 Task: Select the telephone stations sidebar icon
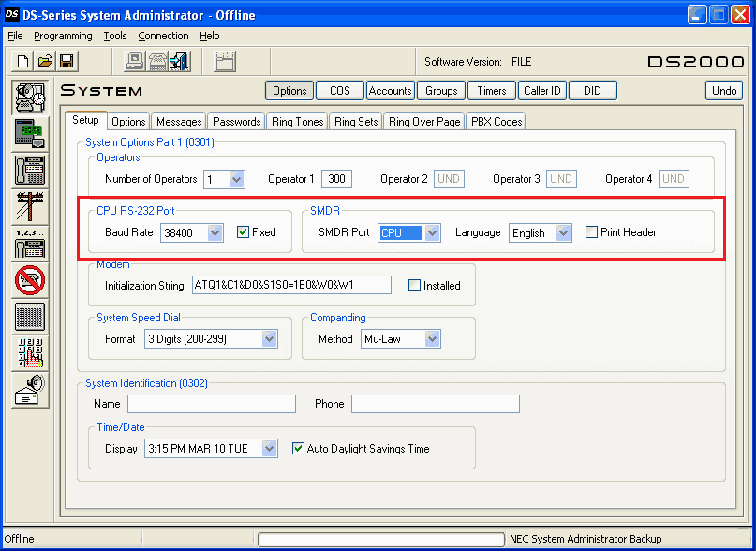click(30, 171)
